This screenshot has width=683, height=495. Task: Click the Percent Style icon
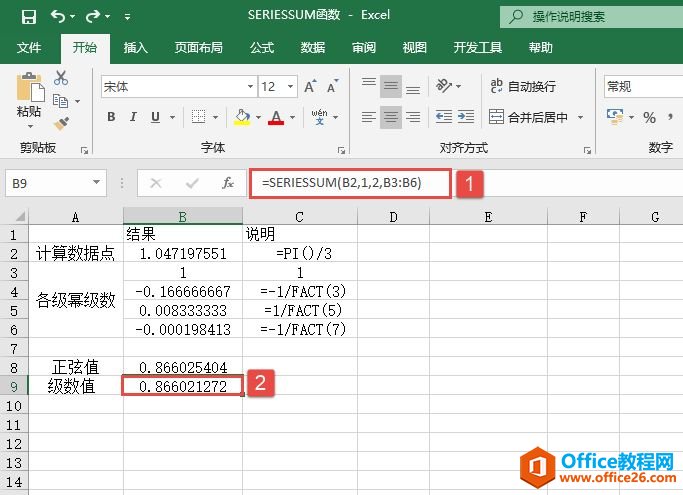tap(649, 117)
